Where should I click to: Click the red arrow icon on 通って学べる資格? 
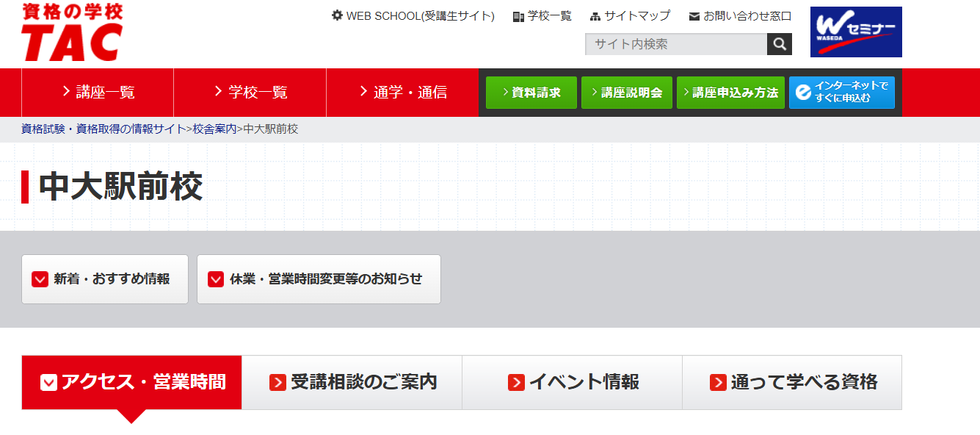point(718,383)
